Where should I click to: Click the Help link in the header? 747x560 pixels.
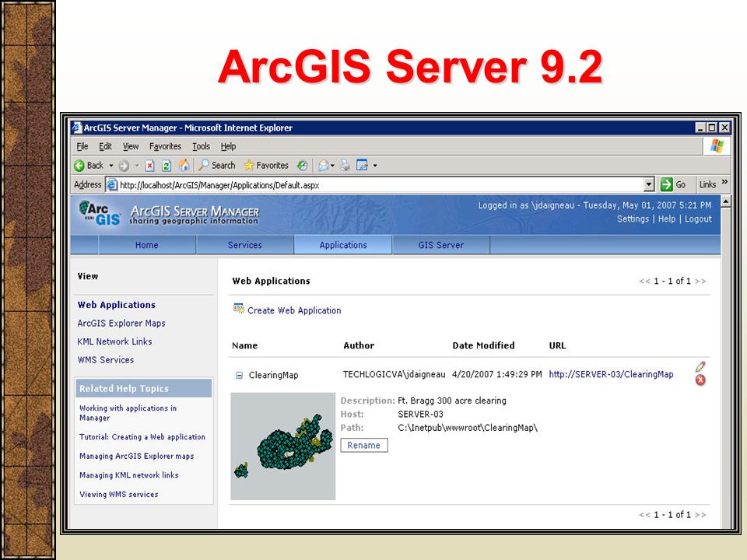tap(667, 219)
